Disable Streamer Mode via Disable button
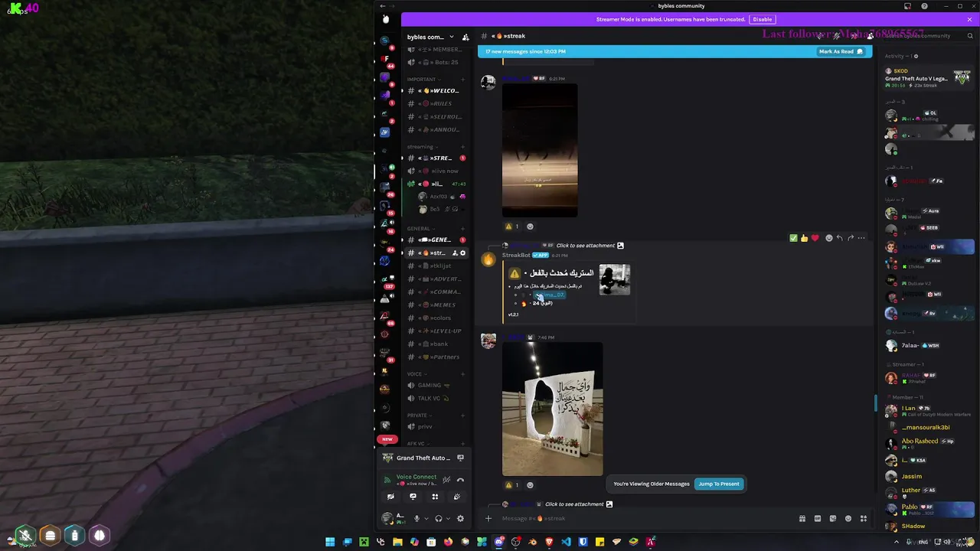980x551 pixels. [762, 19]
